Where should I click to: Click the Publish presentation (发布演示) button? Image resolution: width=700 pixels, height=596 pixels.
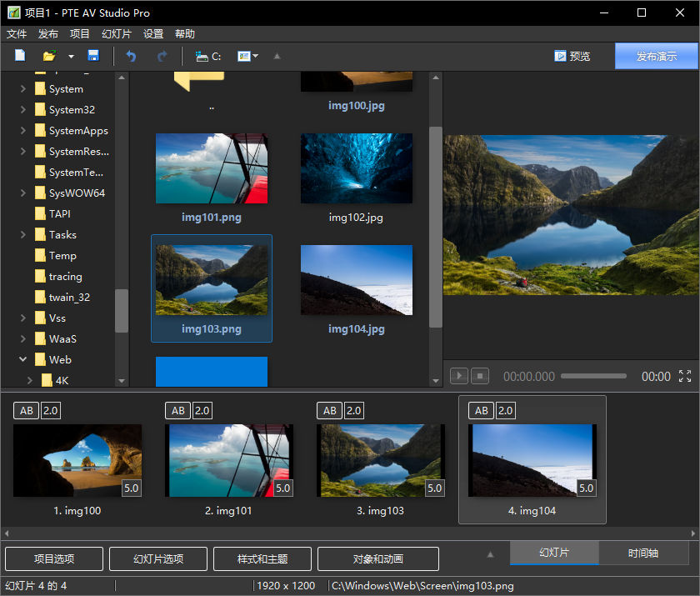657,56
